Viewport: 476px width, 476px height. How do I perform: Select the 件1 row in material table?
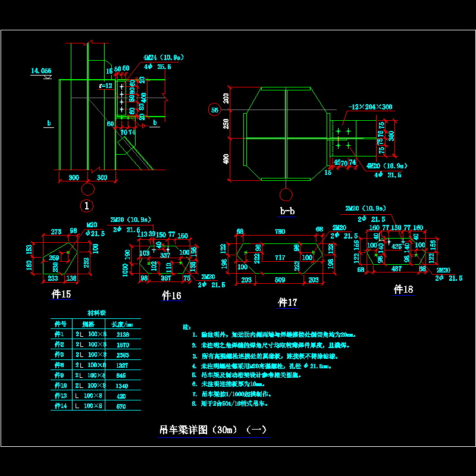pos(61,335)
